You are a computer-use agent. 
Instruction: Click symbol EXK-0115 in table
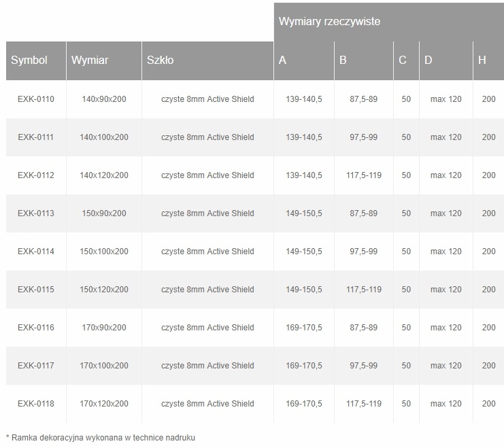click(36, 290)
